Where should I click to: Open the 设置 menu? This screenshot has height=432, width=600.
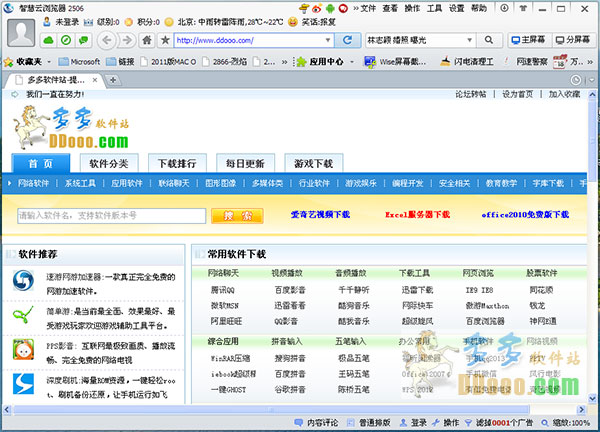click(x=457, y=8)
